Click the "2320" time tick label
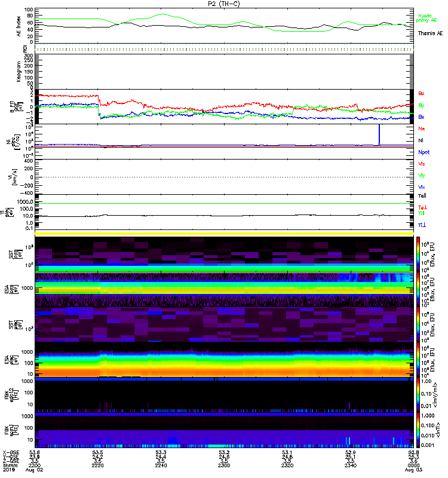 coord(287,465)
